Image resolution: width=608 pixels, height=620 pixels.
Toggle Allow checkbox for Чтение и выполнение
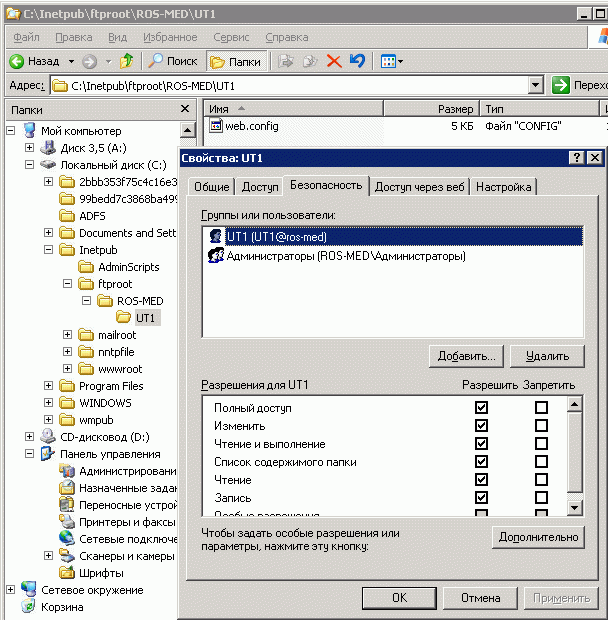coord(481,443)
